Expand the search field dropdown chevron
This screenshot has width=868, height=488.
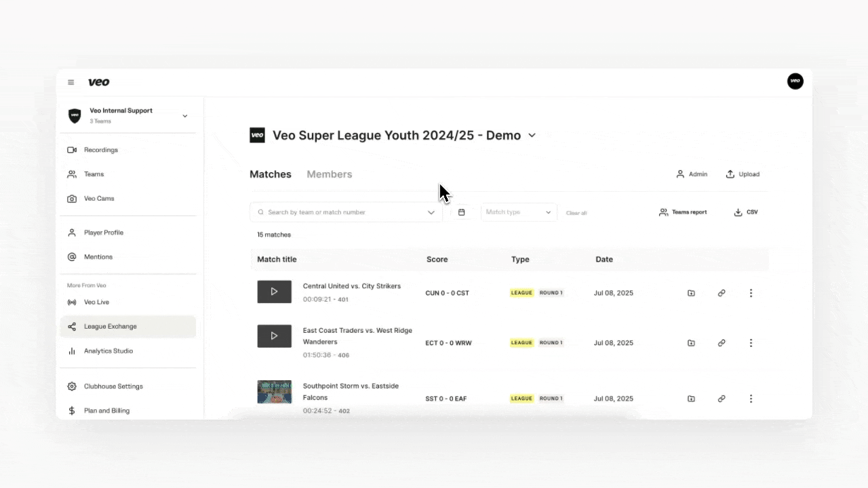(x=431, y=212)
